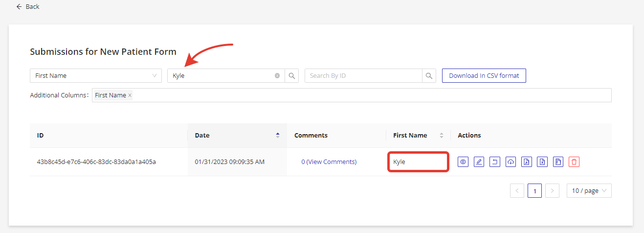644x233 pixels.
Task: Open the First Name field dropdown
Action: tap(95, 76)
